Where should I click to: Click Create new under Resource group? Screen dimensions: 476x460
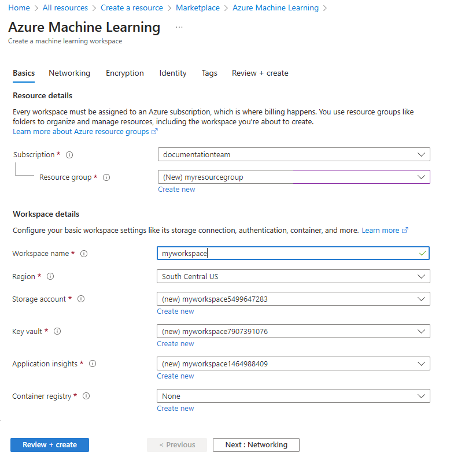pos(176,189)
